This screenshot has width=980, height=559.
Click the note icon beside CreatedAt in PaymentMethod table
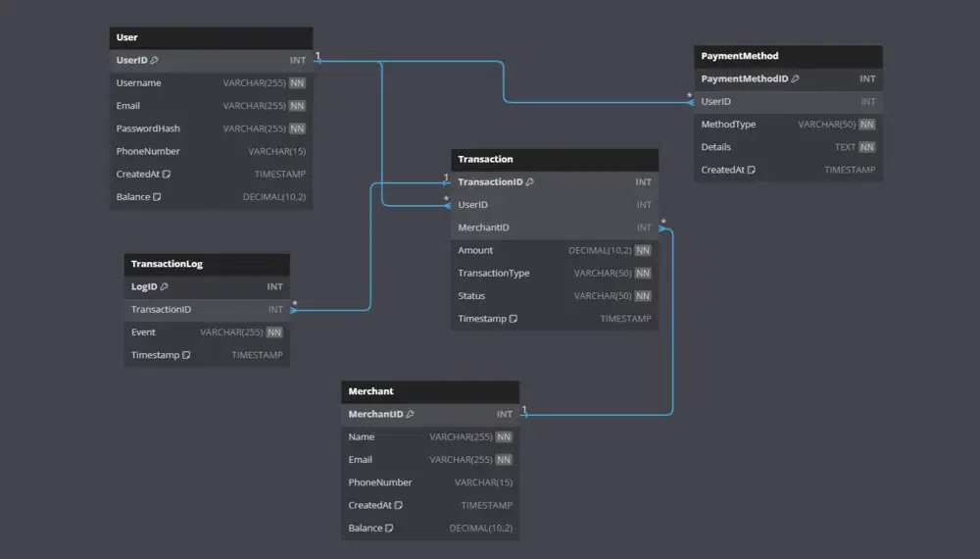[x=752, y=171]
